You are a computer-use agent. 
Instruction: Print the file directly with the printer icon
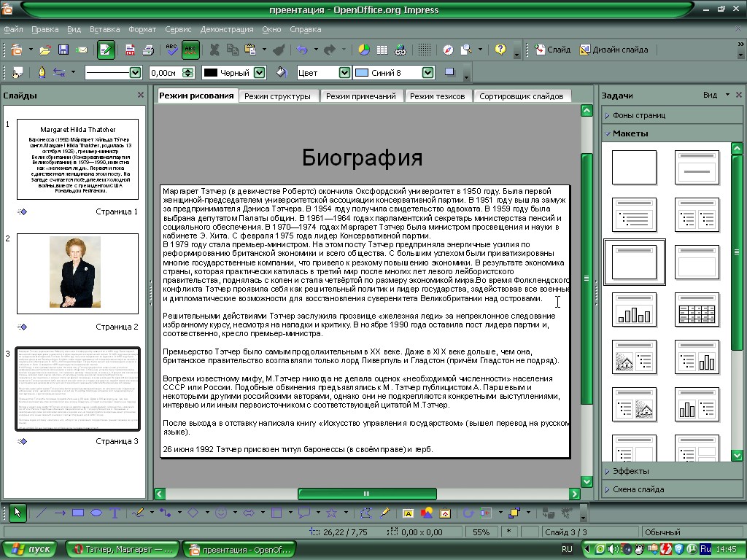pos(148,50)
